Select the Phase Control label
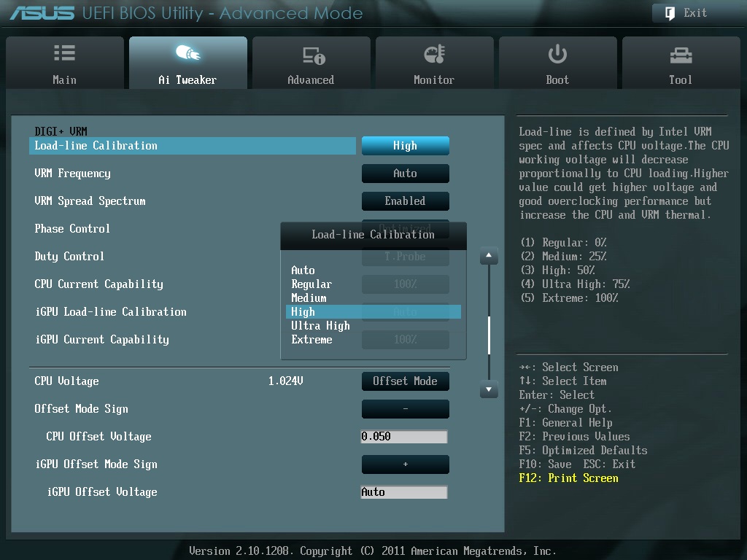This screenshot has width=747, height=560. [72, 228]
